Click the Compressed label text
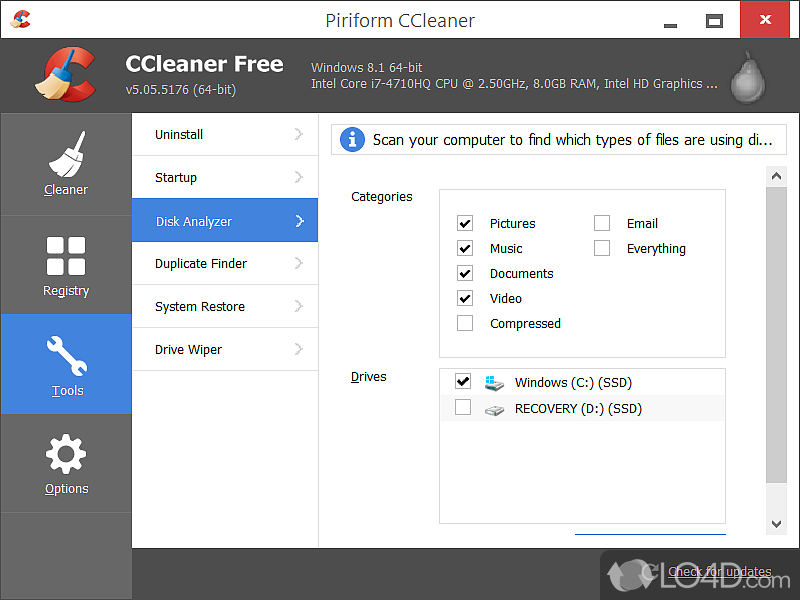 [x=526, y=324]
